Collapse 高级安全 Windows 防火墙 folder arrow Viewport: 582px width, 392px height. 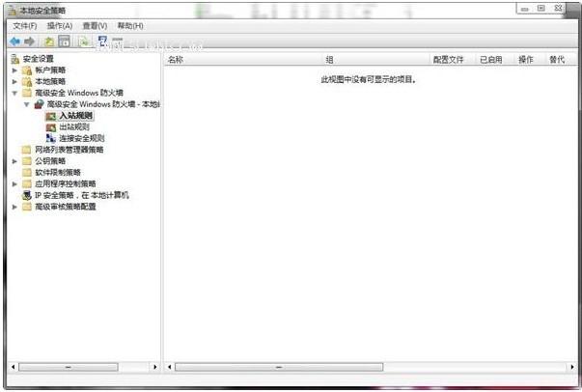coord(14,94)
